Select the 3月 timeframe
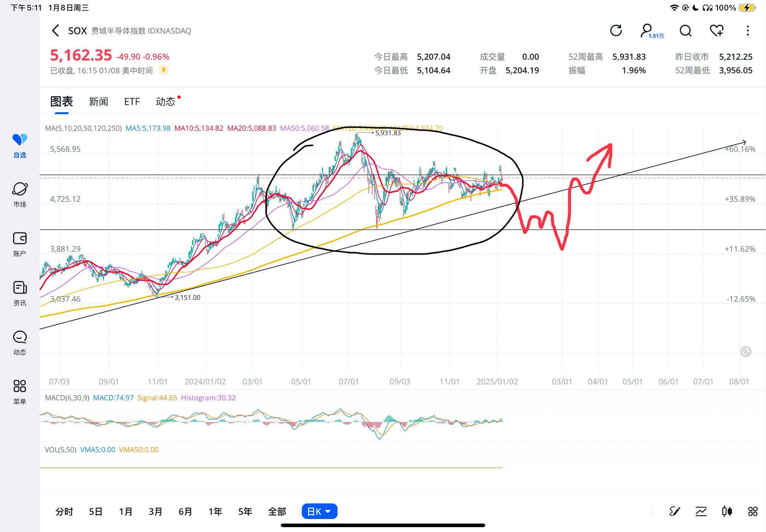This screenshot has height=532, width=766. pyautogui.click(x=155, y=511)
